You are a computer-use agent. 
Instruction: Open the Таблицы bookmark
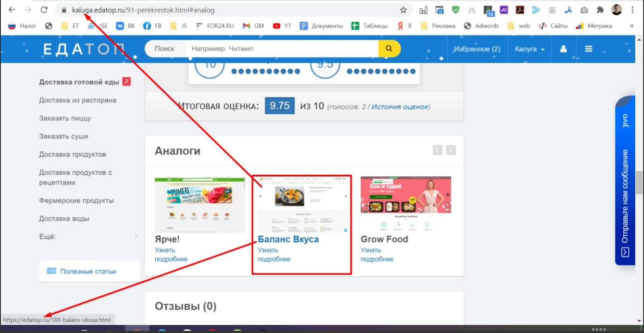click(x=369, y=26)
